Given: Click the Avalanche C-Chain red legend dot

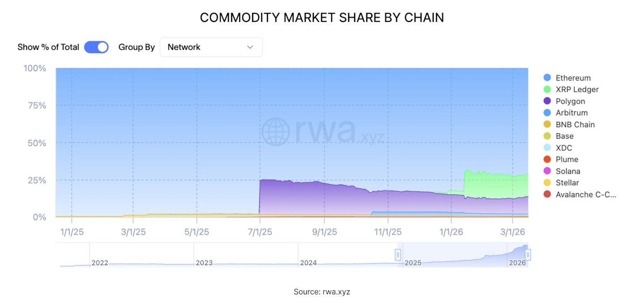Looking at the screenshot, I should [x=547, y=194].
